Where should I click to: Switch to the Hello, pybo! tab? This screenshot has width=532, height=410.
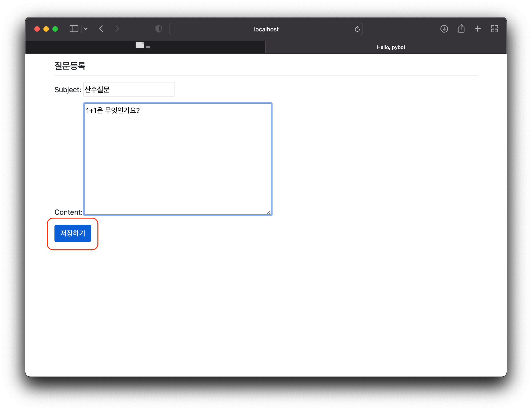[x=391, y=47]
